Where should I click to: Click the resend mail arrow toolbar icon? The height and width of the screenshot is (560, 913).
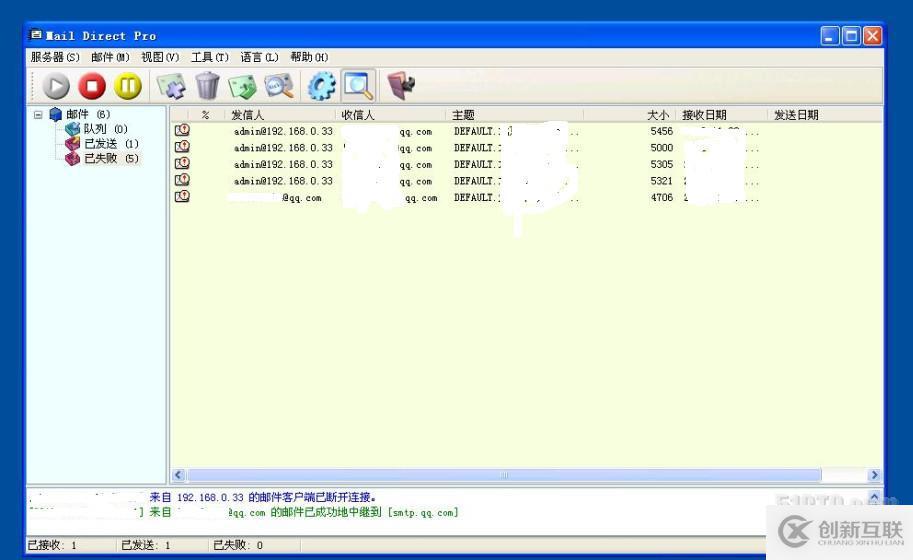pos(243,86)
